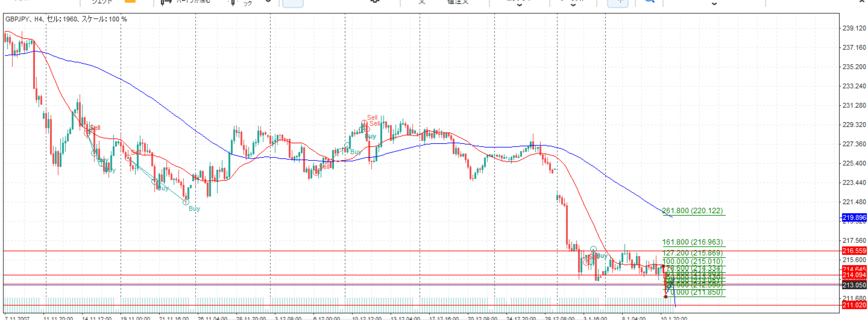Click the シフト toolbar label

(x=102, y=2)
